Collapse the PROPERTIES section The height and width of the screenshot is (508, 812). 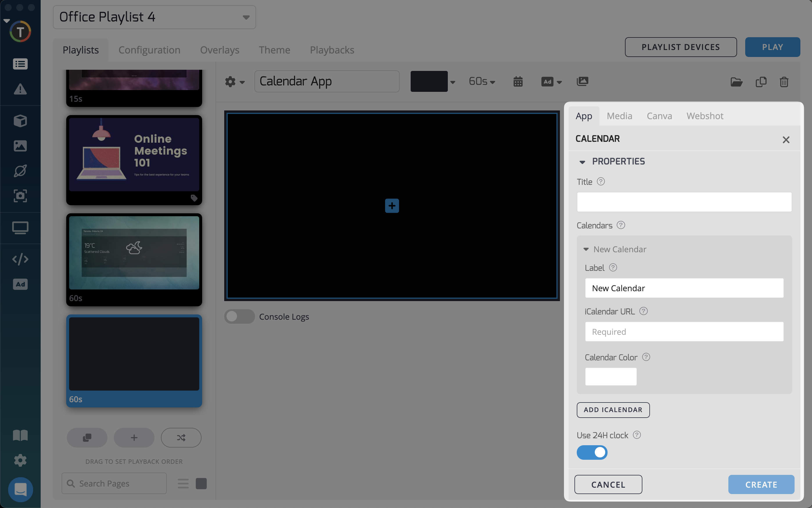(x=582, y=162)
